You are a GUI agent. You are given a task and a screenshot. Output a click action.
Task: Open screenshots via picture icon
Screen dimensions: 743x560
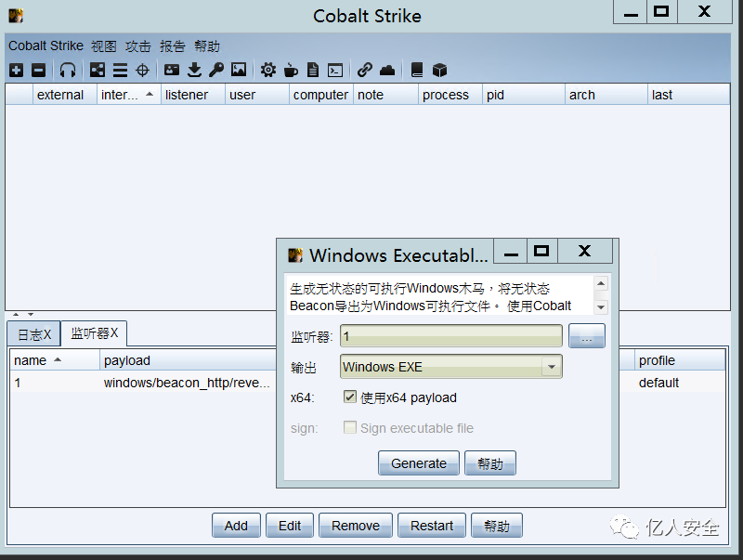click(x=239, y=71)
